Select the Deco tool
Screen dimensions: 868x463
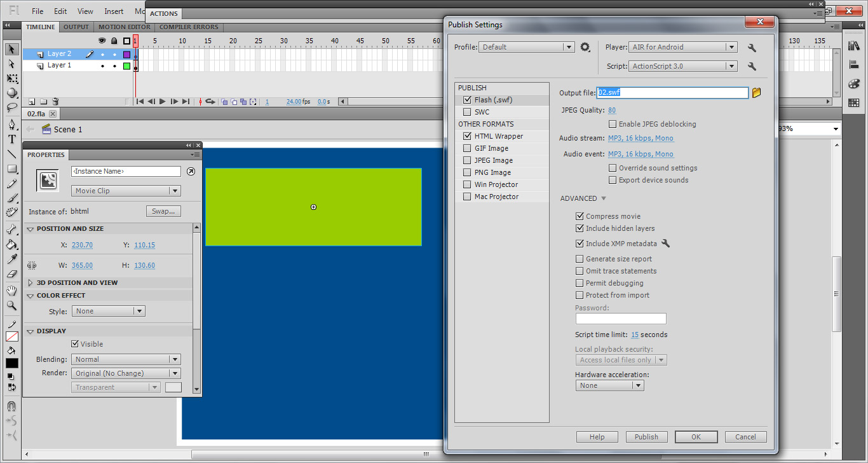tap(11, 213)
